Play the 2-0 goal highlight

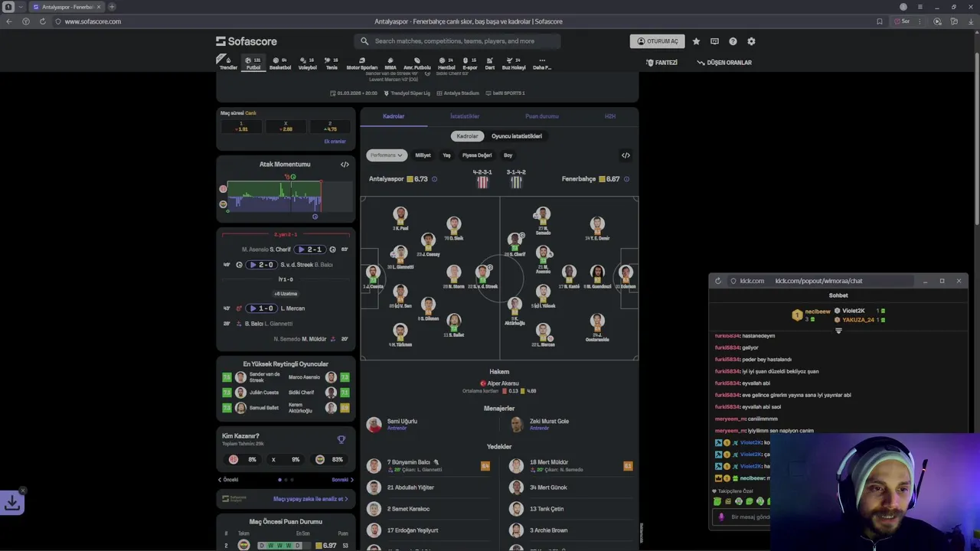262,265
